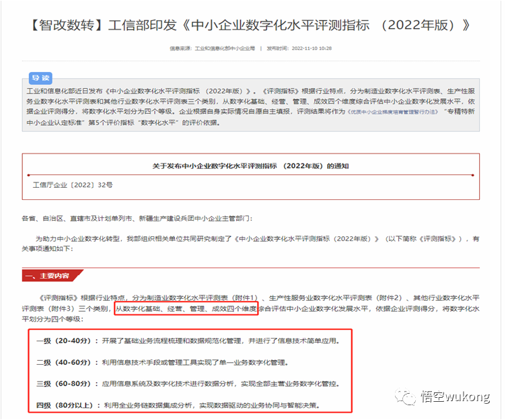The height and width of the screenshot is (420, 506).
Task: Click the notice heading 关于发布中小企业数字化水平评测指标
Action: coord(250,166)
